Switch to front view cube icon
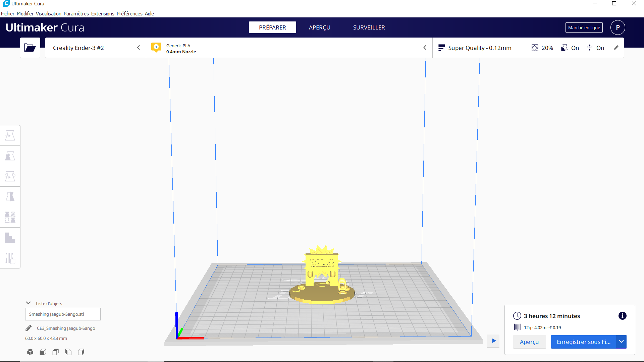 tap(43, 352)
